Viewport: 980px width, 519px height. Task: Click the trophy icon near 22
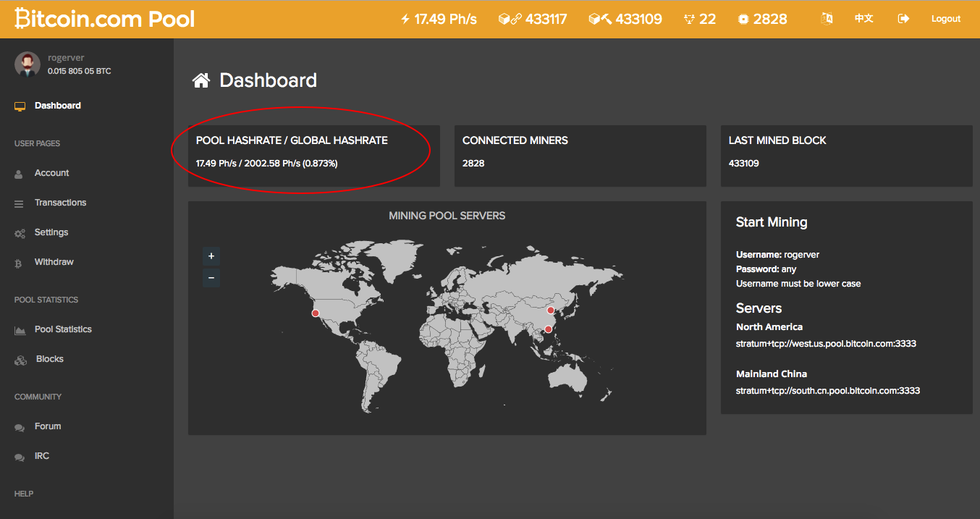689,20
